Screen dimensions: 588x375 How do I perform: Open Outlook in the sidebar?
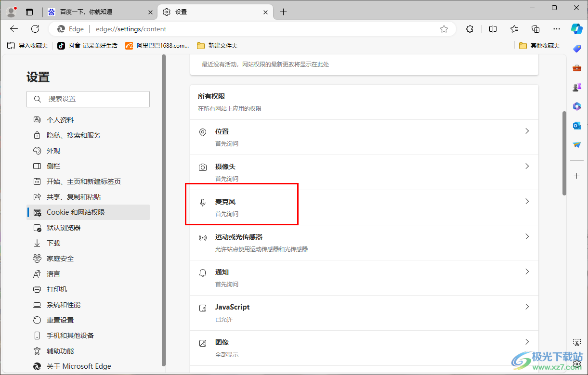pos(576,126)
